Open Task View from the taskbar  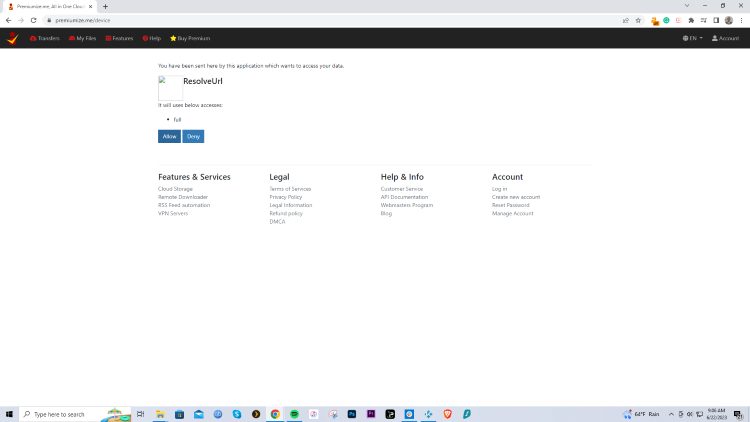click(141, 414)
